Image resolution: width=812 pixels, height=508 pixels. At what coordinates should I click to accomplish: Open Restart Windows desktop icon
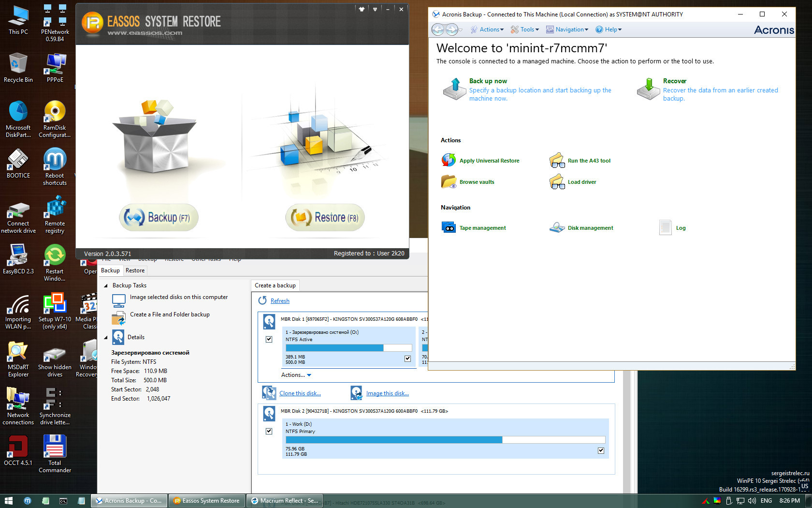55,263
